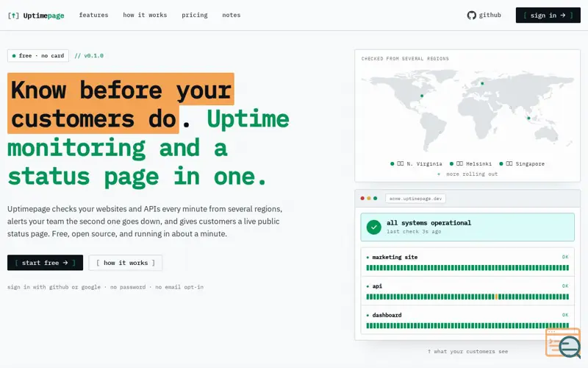Click the sign in with github or google note

click(x=105, y=287)
